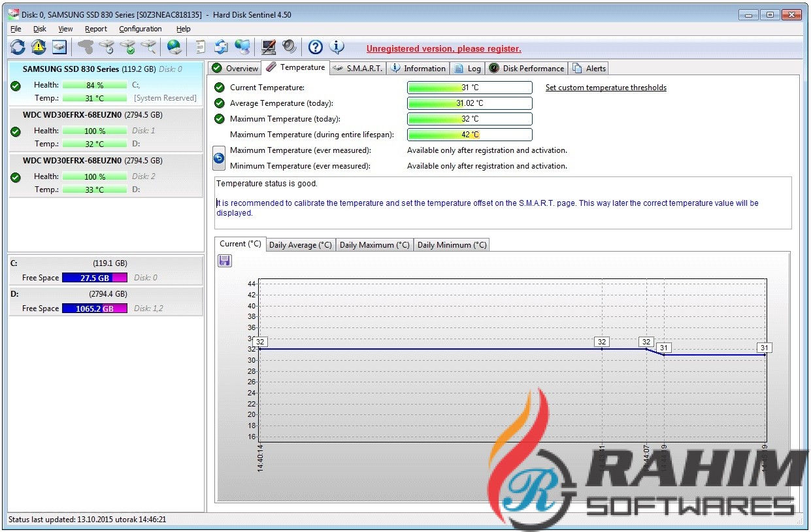The width and height of the screenshot is (811, 532).
Task: Open the Configuration menu
Action: point(140,29)
